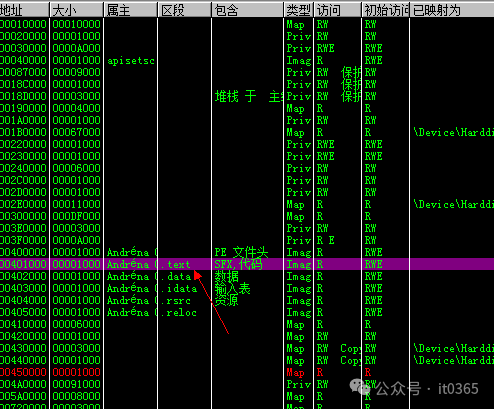The image size is (494, 409).
Task: Click size value 00009000
Action: [76, 72]
